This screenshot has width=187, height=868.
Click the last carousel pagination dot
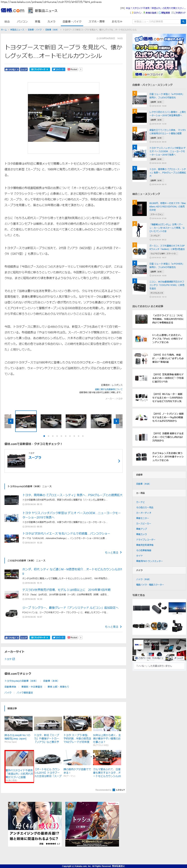click(x=83, y=436)
